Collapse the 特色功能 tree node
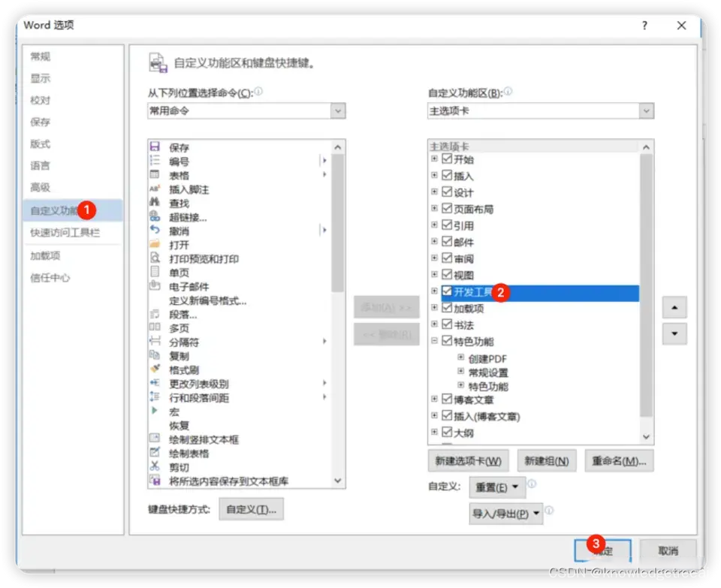Screen dimensions: 721x588 pyautogui.click(x=434, y=341)
